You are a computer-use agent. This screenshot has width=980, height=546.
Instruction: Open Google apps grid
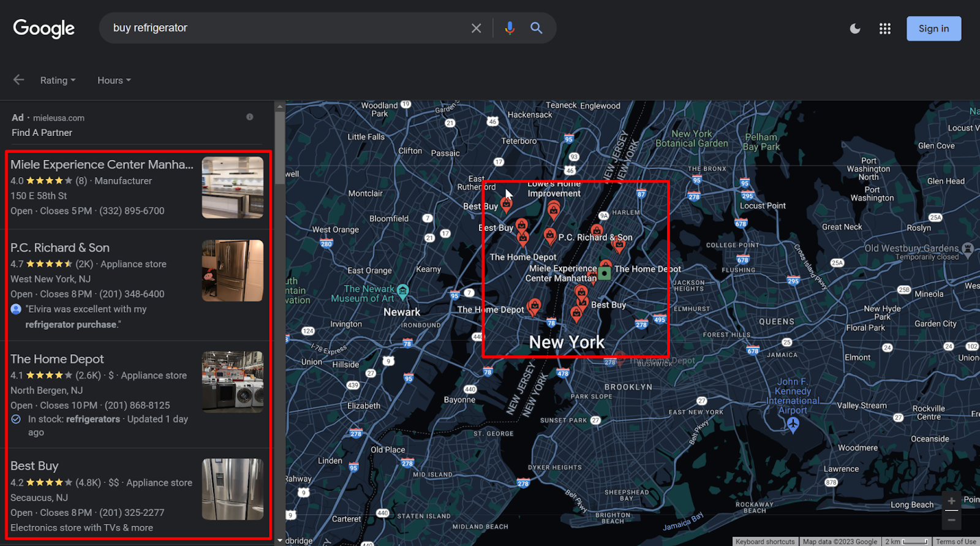(885, 29)
